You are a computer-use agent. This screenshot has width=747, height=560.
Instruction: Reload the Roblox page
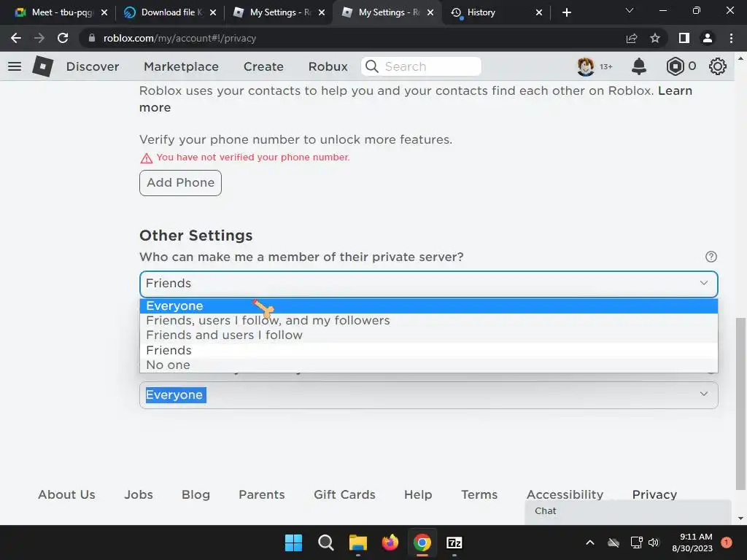click(x=63, y=38)
